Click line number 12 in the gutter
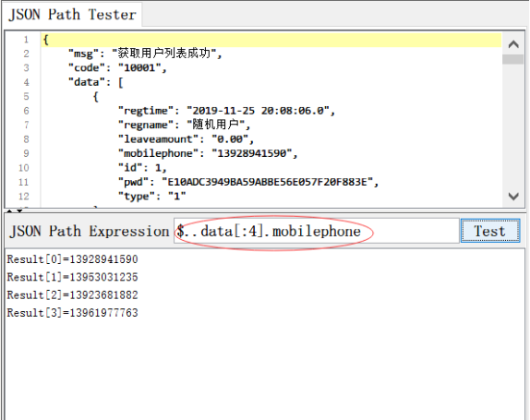 coord(24,197)
